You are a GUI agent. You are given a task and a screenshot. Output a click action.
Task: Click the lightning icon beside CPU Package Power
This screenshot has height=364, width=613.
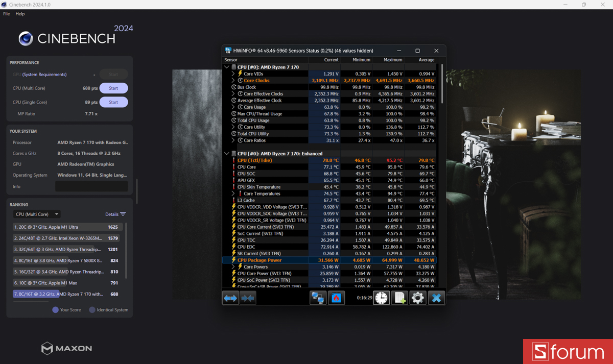[234, 260]
